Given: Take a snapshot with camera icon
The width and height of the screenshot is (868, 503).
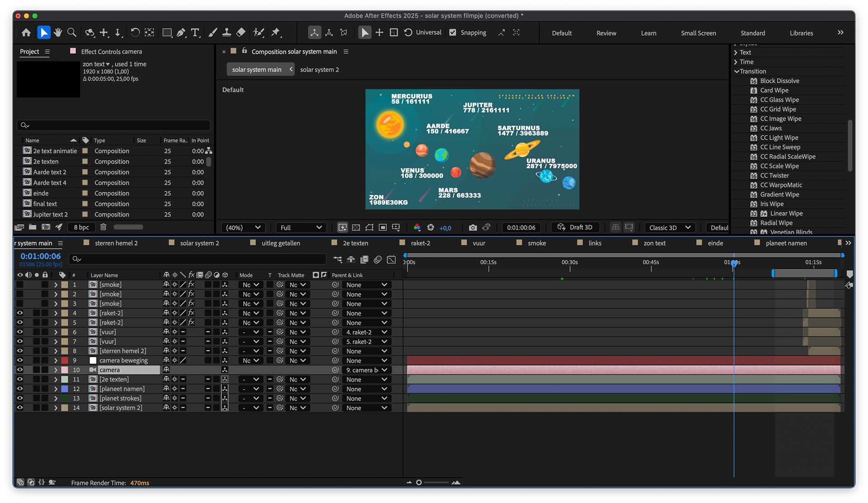Looking at the screenshot, I should [x=472, y=227].
